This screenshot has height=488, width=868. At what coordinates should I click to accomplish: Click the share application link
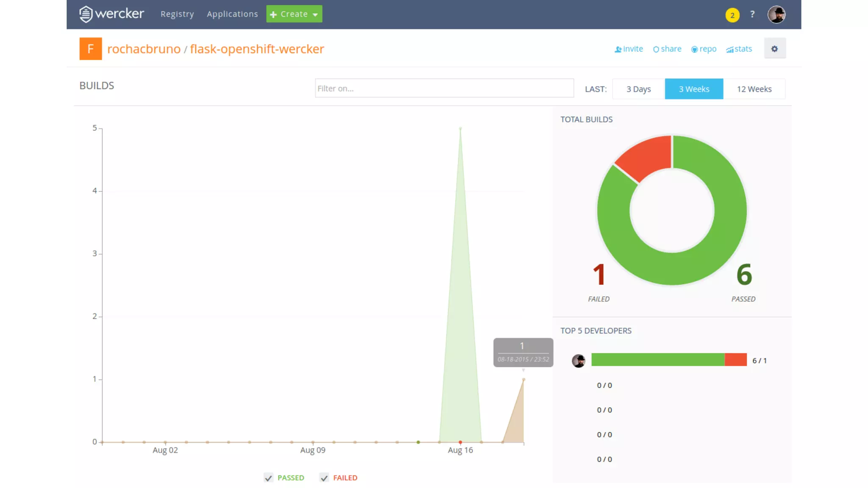pos(667,49)
